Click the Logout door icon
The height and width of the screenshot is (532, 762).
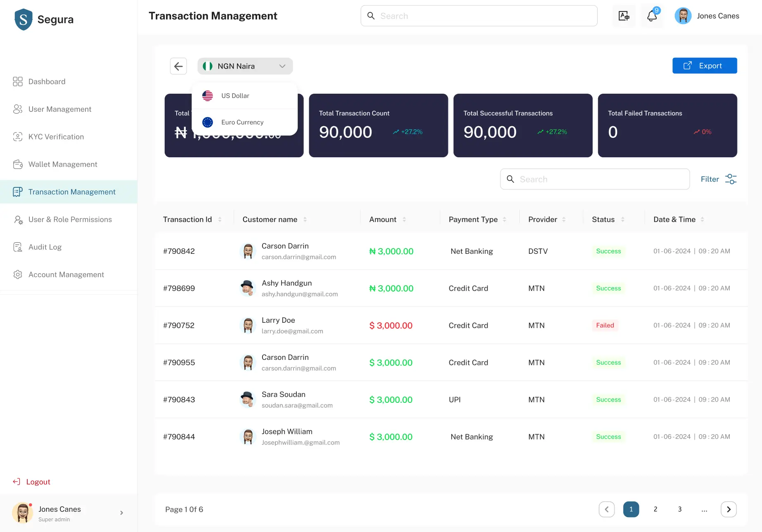[17, 482]
